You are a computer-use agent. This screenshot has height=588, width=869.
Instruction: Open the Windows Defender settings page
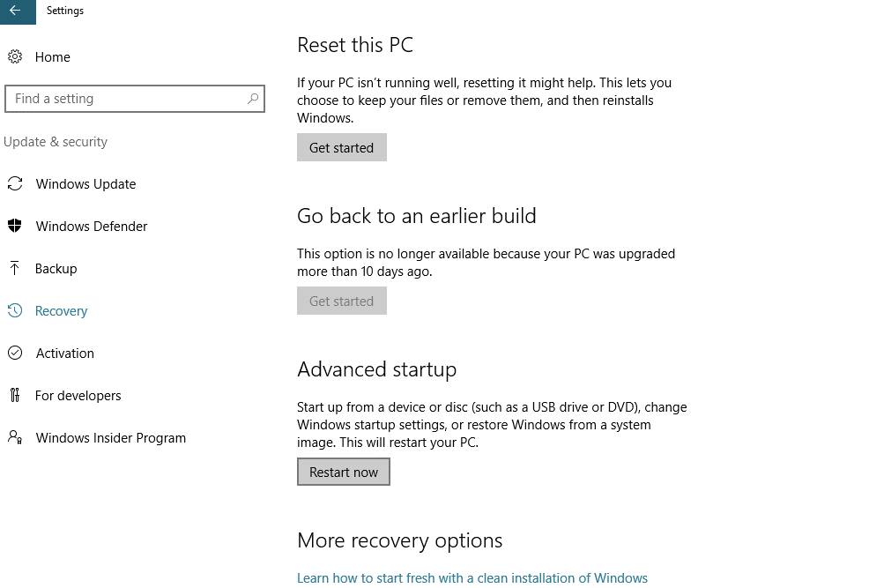tap(92, 227)
